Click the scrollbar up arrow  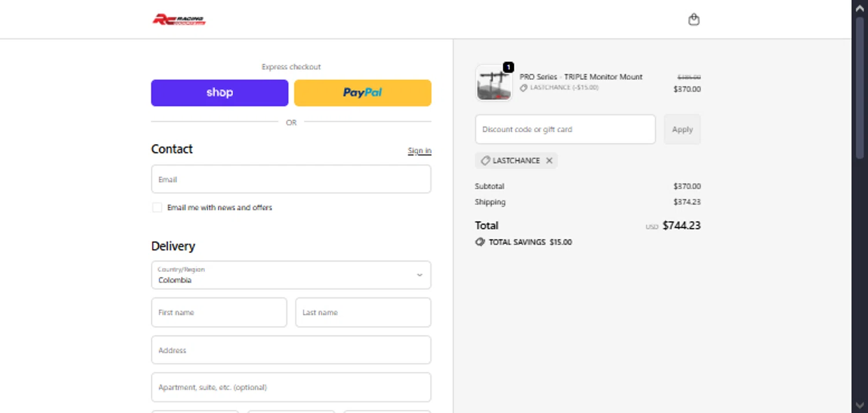click(x=859, y=8)
